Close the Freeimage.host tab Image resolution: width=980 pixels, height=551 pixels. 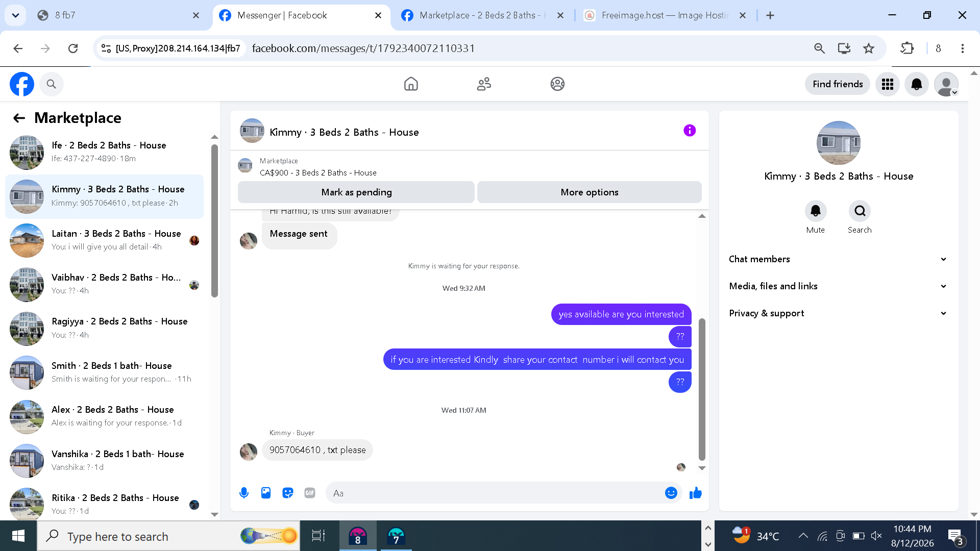tap(743, 16)
